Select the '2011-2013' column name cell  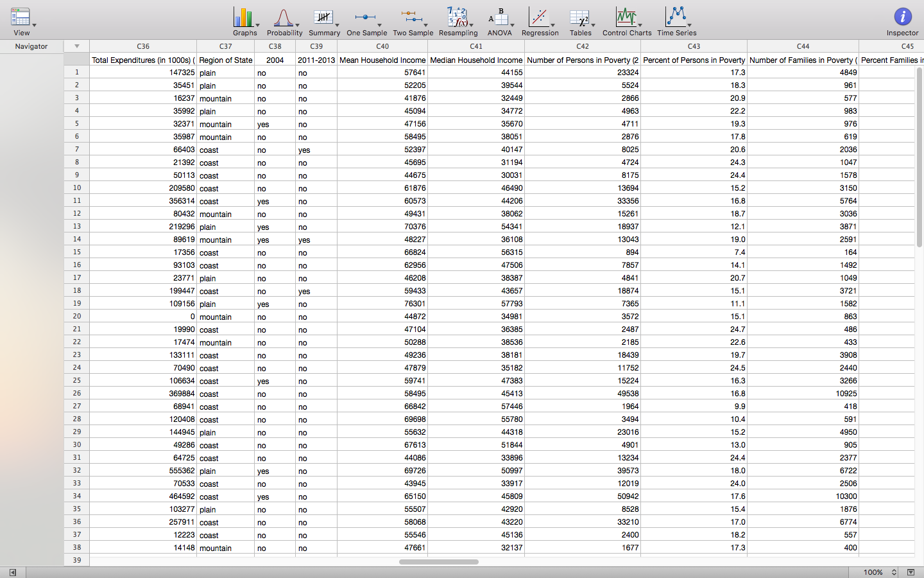coord(316,60)
